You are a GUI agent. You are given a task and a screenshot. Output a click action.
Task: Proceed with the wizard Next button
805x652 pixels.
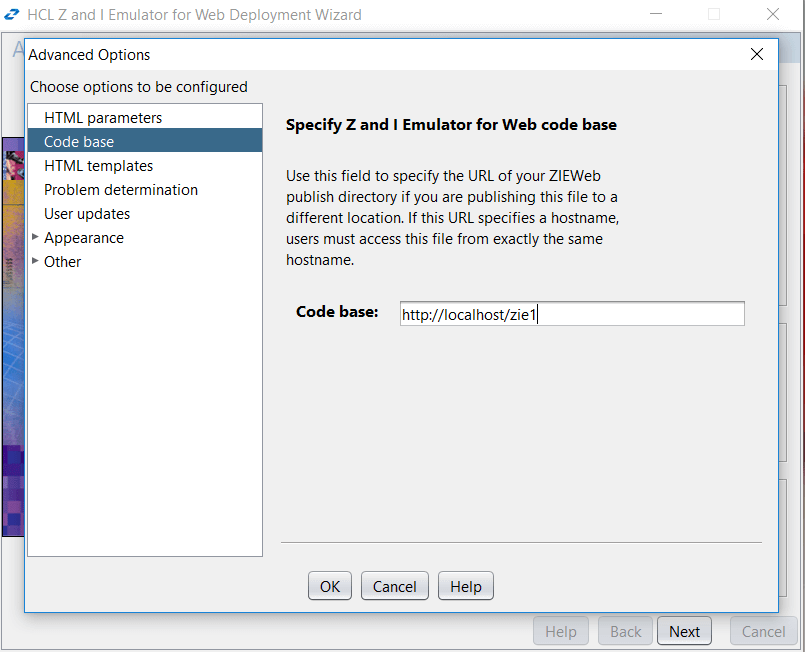pos(684,631)
